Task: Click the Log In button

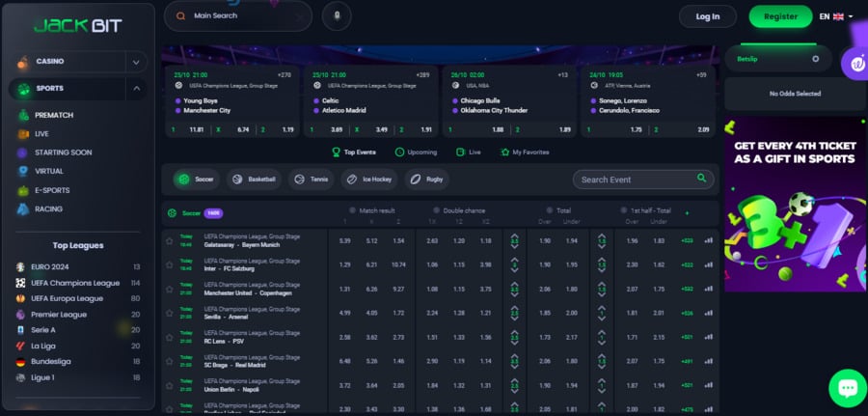Action: [708, 16]
